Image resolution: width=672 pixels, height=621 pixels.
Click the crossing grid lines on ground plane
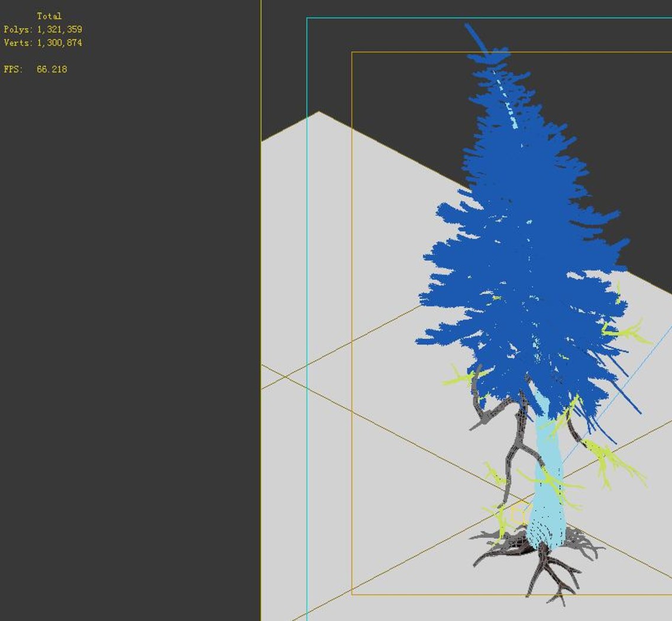point(285,376)
